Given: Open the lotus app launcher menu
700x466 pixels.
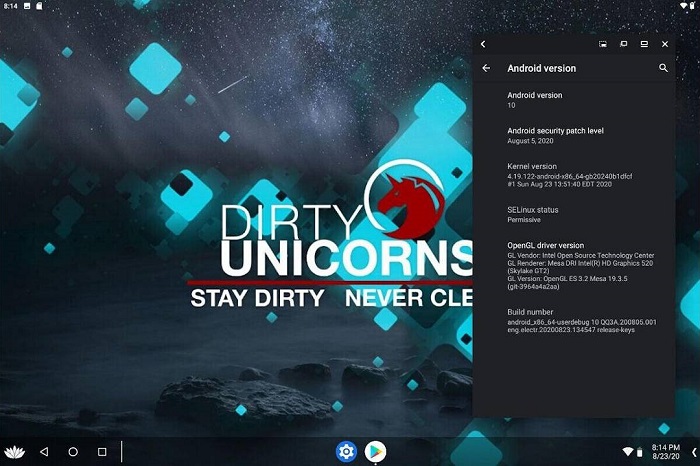Looking at the screenshot, I should click(14, 452).
